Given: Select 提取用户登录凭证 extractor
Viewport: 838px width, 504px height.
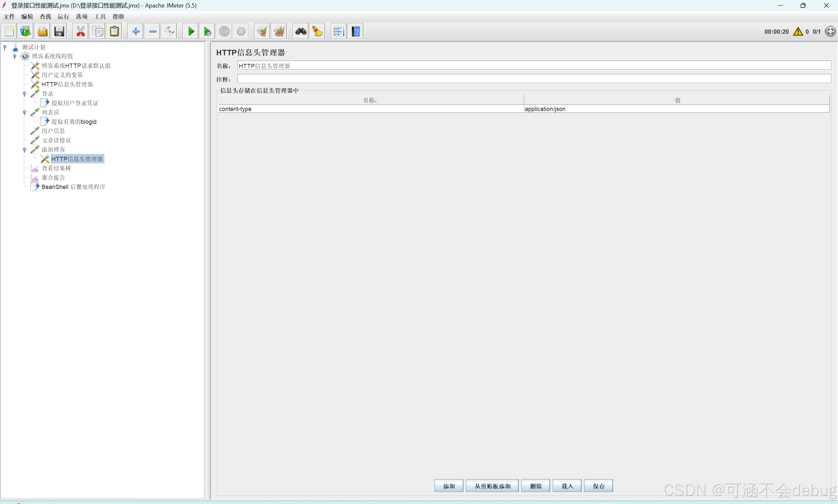Looking at the screenshot, I should (75, 103).
